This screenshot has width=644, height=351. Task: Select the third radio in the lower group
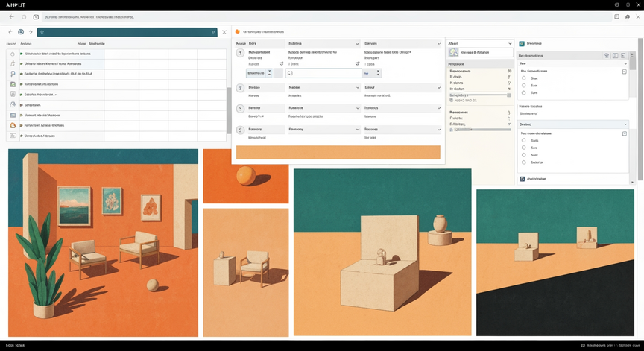point(524,155)
